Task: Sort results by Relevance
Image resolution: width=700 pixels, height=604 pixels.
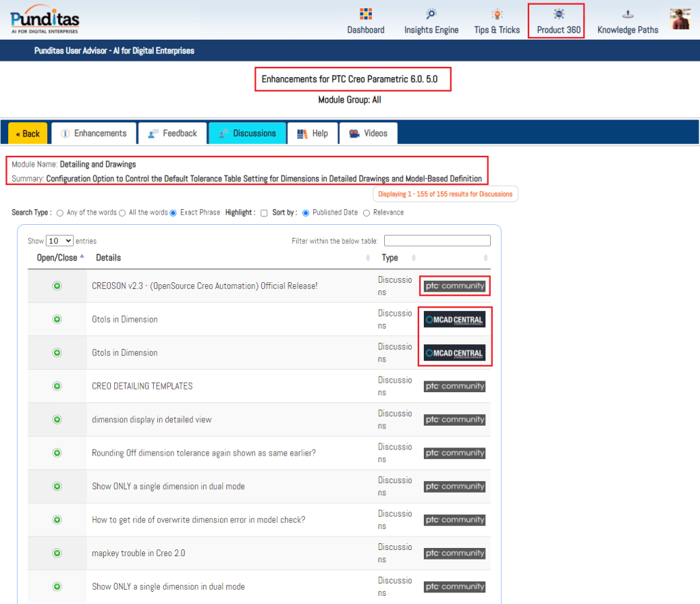Action: (366, 213)
